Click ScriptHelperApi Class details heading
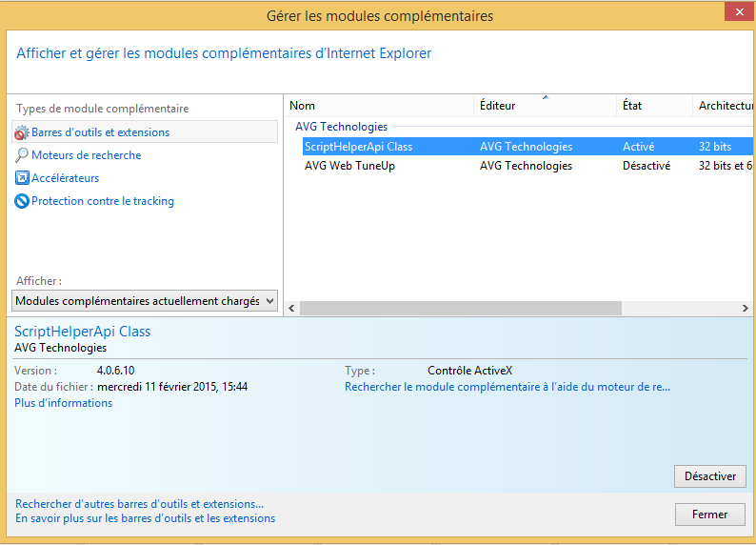 pos(83,332)
